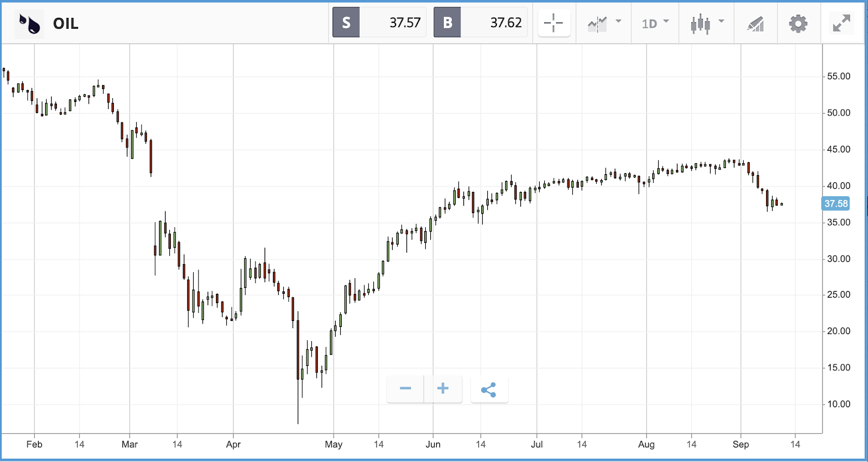Open chart settings gear
868x462 pixels.
tap(798, 24)
